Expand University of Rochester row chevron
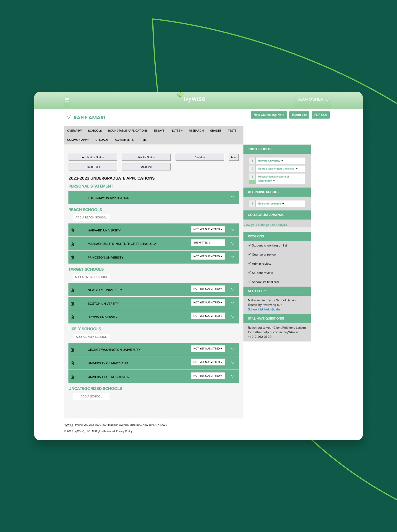The image size is (397, 532). [232, 376]
